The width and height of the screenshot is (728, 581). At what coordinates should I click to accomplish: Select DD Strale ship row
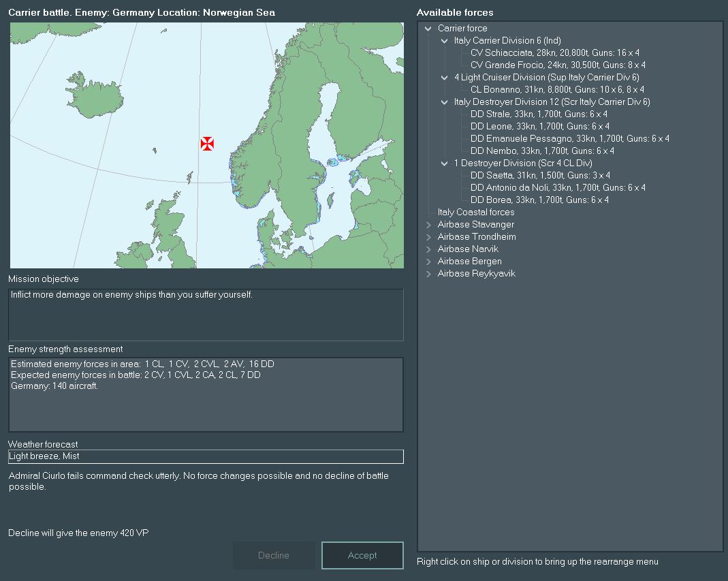point(539,114)
